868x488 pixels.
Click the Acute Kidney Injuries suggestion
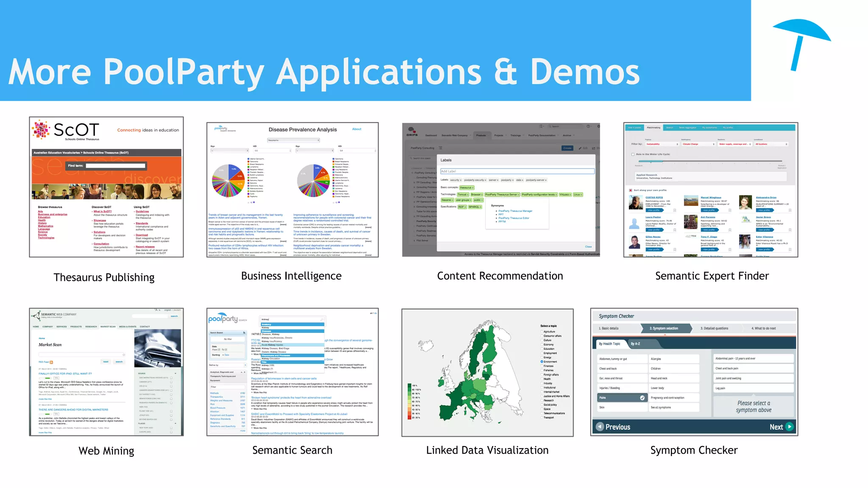(x=292, y=345)
